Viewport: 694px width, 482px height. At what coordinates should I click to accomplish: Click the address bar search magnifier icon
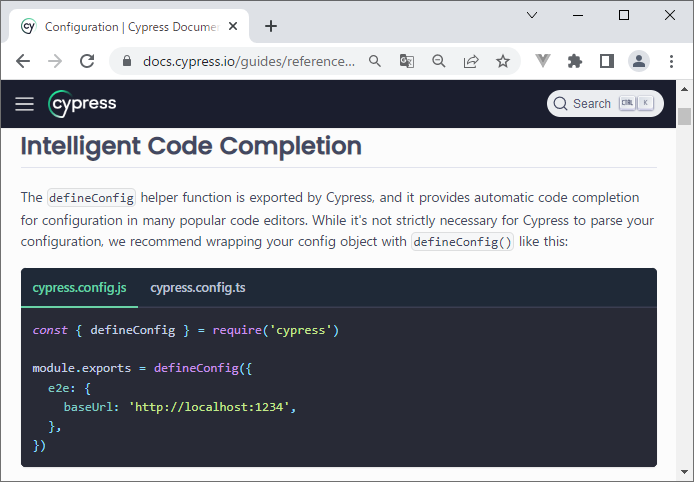[375, 61]
